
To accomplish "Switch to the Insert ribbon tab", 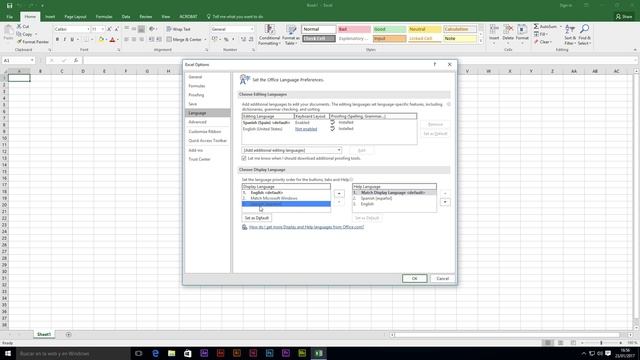I will pos(50,17).
